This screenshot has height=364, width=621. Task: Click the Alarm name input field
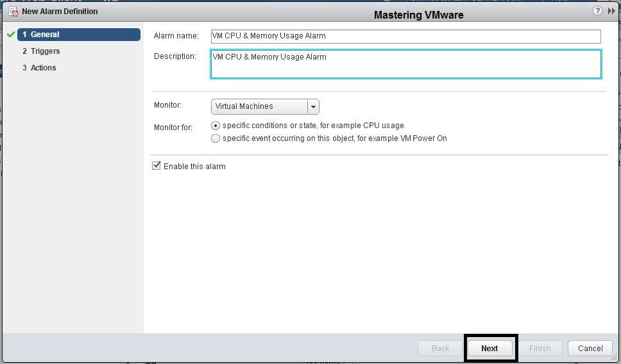point(405,36)
